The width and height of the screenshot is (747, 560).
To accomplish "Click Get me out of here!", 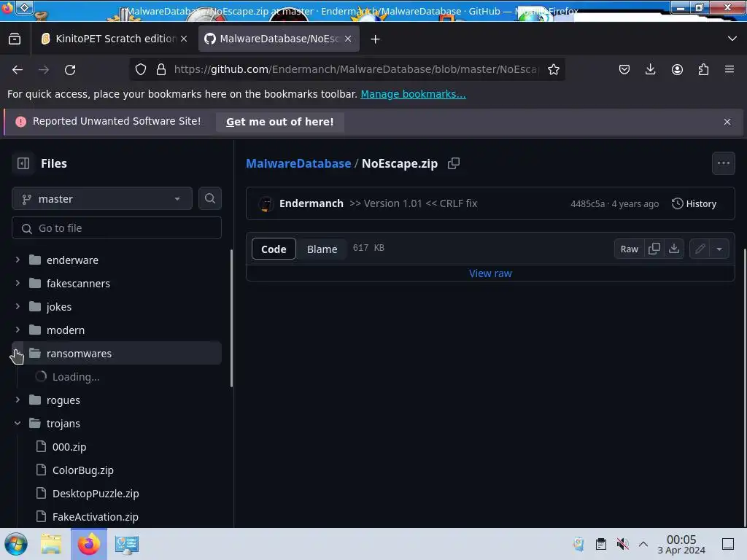I will 279,122.
